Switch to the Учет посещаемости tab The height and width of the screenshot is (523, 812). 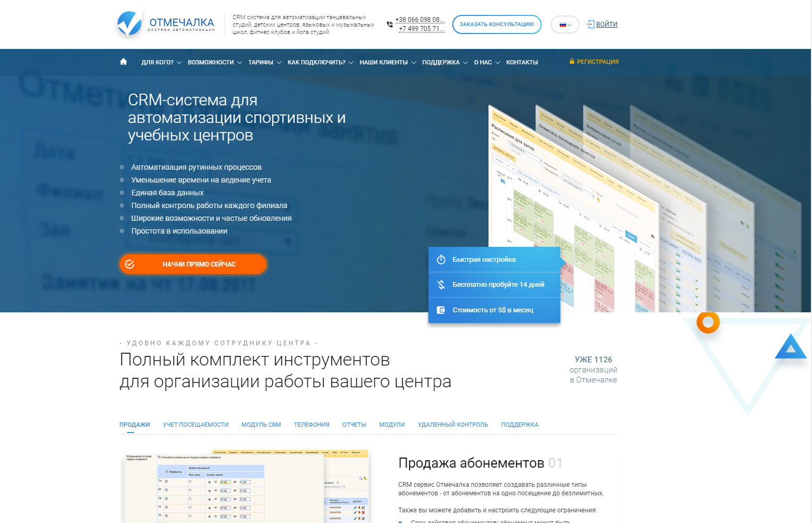pyautogui.click(x=196, y=425)
